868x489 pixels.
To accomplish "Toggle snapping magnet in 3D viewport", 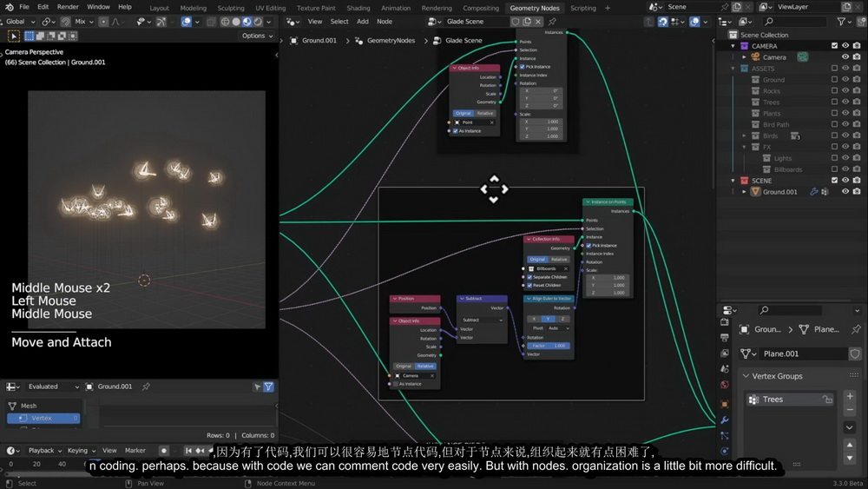I will (65, 22).
